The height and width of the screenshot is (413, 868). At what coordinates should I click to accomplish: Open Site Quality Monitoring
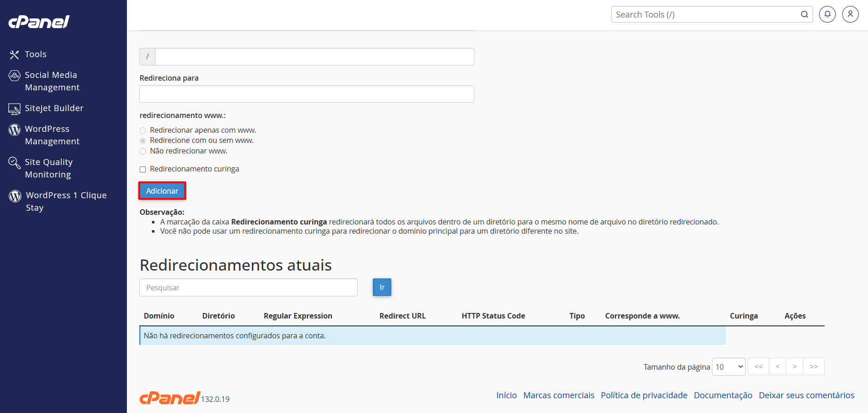pos(48,168)
